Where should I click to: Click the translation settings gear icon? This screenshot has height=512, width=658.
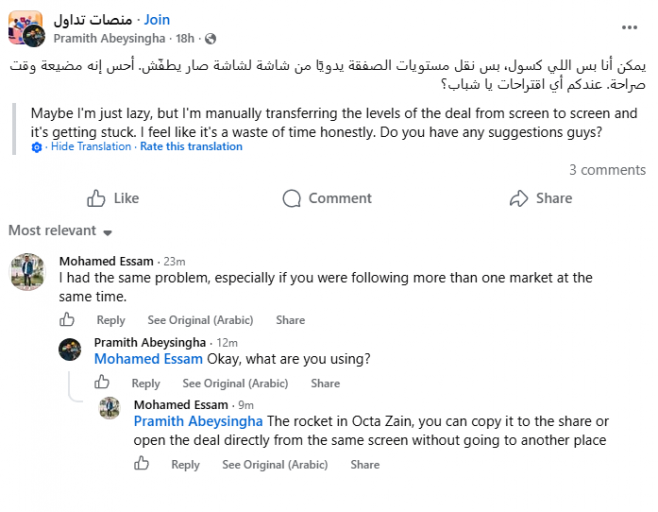coord(37,147)
